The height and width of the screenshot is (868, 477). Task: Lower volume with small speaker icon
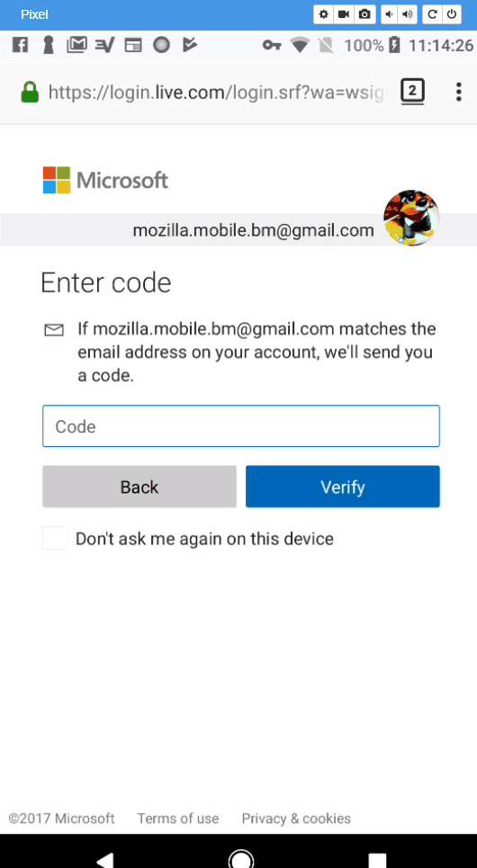(390, 14)
